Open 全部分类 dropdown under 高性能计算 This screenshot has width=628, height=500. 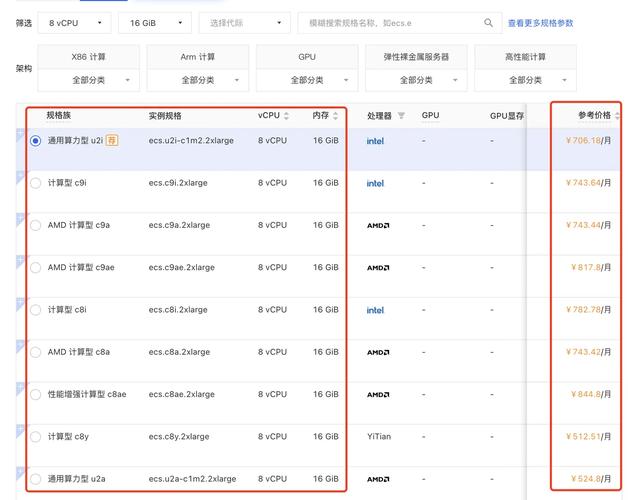point(525,80)
